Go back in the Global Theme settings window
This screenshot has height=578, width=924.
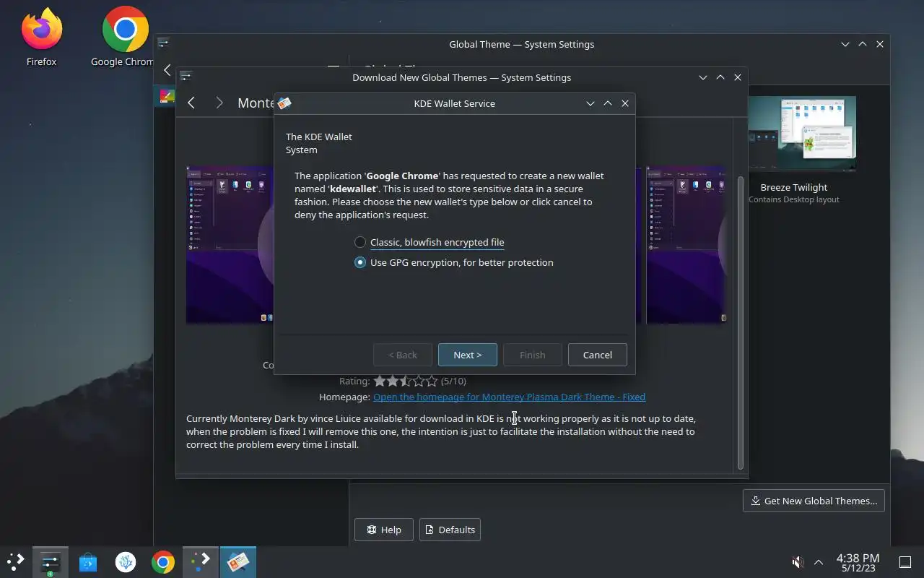coord(167,69)
